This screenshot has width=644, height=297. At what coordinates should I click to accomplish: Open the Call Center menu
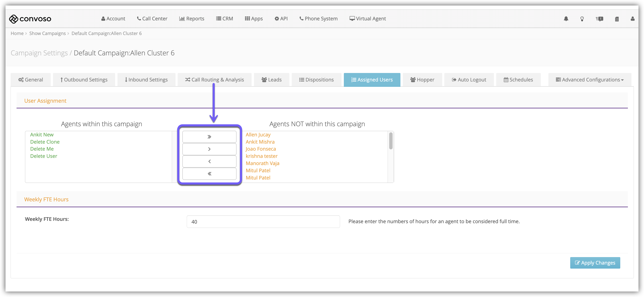click(152, 19)
